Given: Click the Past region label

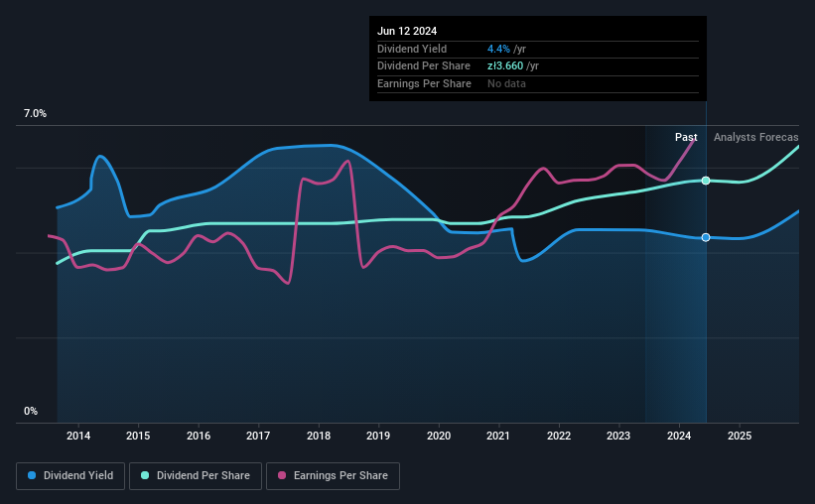Looking at the screenshot, I should 686,137.
